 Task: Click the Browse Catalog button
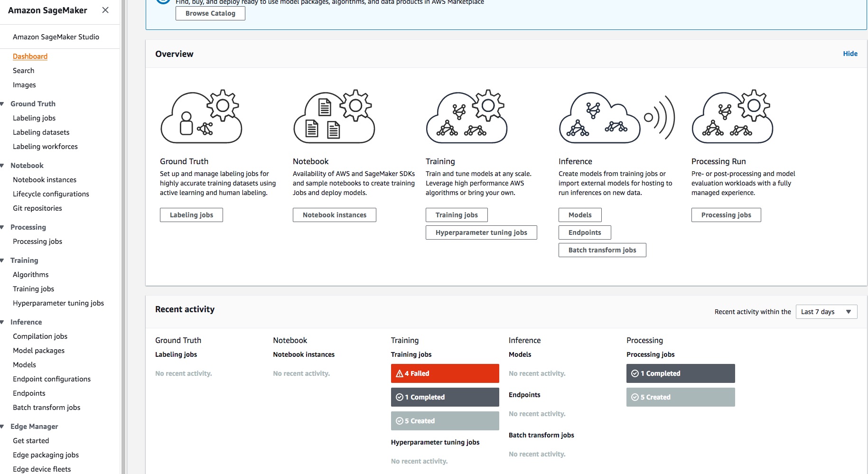point(210,13)
